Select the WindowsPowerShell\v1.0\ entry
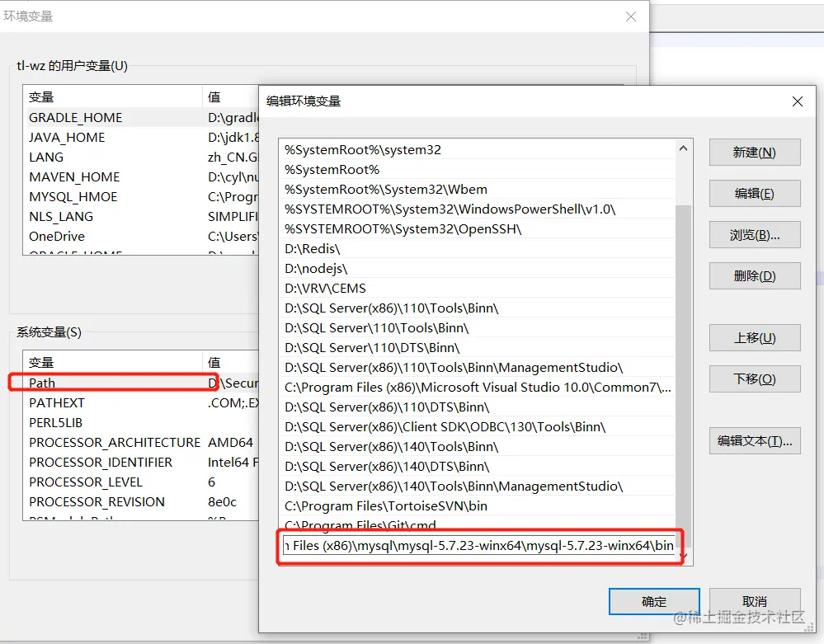Screen dimensions: 824x644 [x=478, y=209]
